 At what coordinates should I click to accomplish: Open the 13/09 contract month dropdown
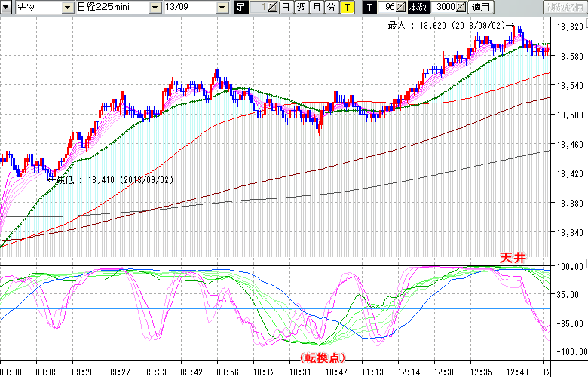pos(222,7)
